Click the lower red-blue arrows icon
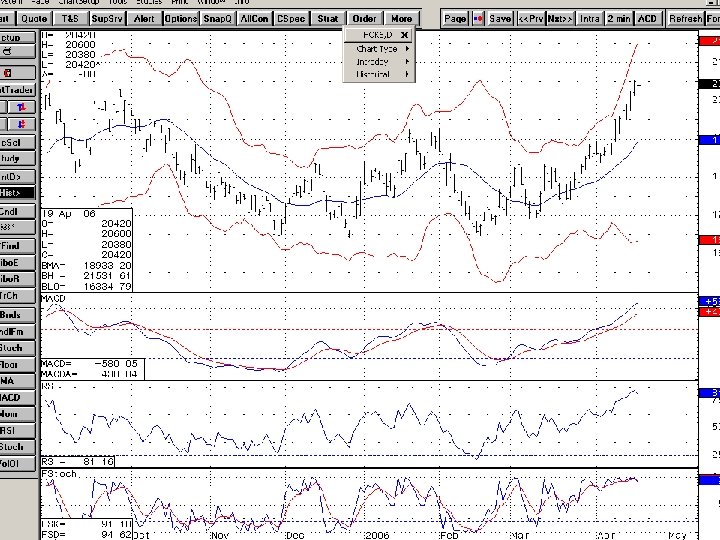 tap(22, 124)
